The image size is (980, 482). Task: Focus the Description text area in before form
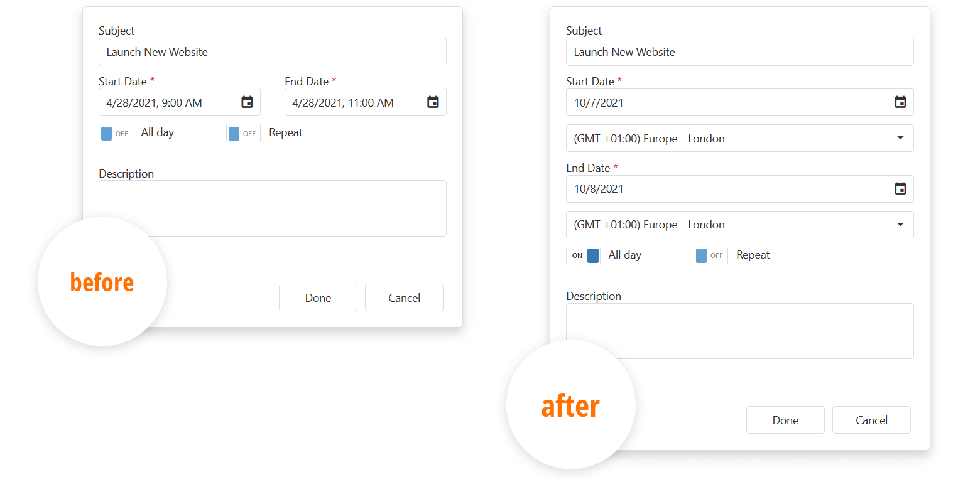click(x=272, y=207)
